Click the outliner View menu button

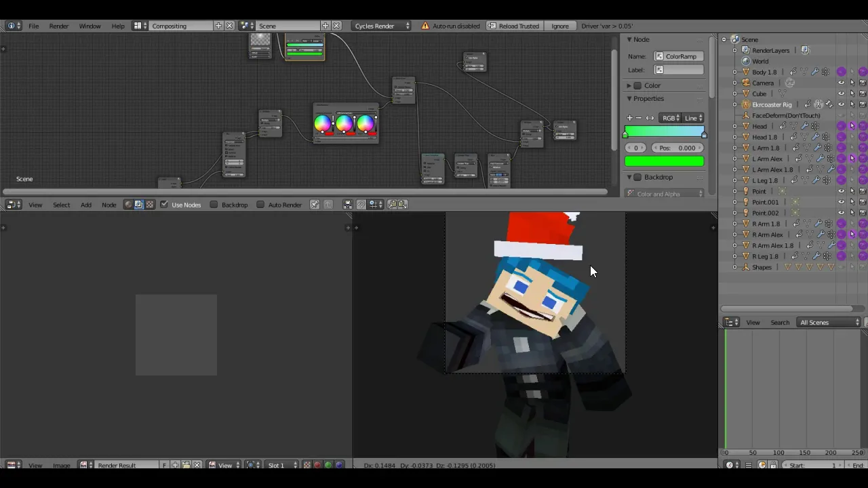(x=753, y=323)
